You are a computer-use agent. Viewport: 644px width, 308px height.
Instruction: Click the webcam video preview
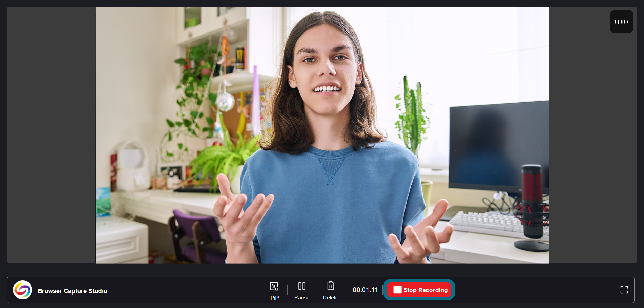322,135
